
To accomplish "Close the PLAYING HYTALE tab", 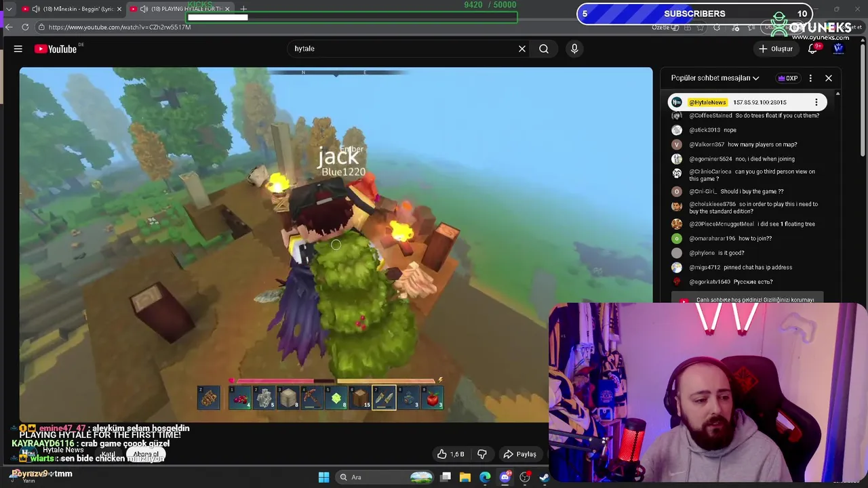I will (x=227, y=9).
